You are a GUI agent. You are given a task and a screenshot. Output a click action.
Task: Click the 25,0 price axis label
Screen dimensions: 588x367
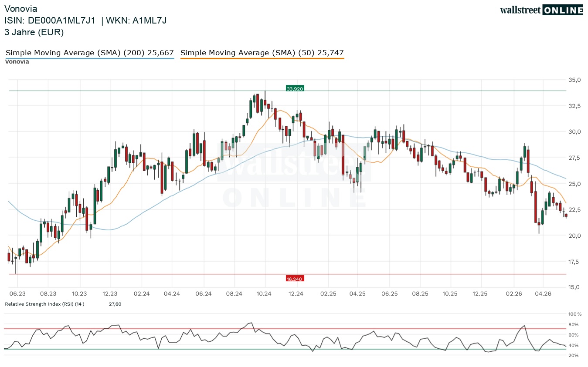pos(574,184)
